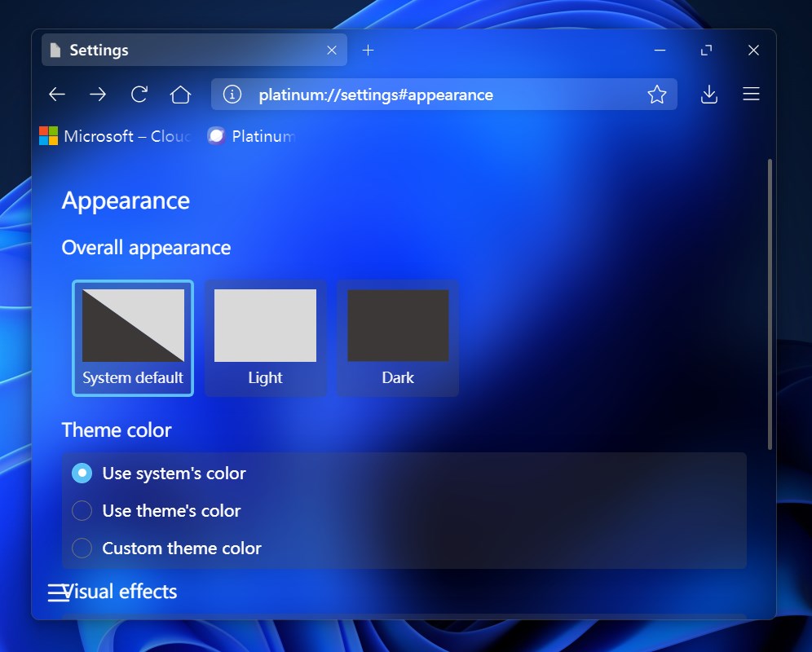Select Use theme's color radio button
This screenshot has height=652, width=812.
(x=82, y=511)
